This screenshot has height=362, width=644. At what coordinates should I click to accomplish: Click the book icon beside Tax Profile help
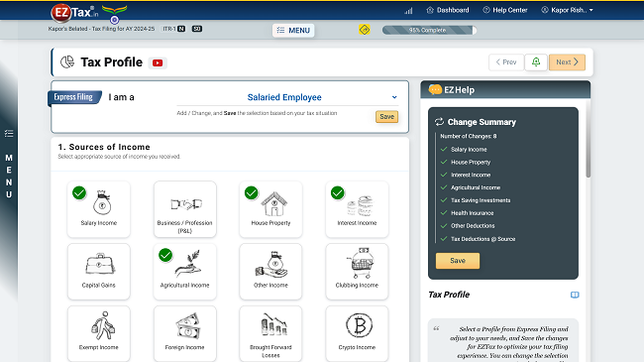(x=575, y=295)
